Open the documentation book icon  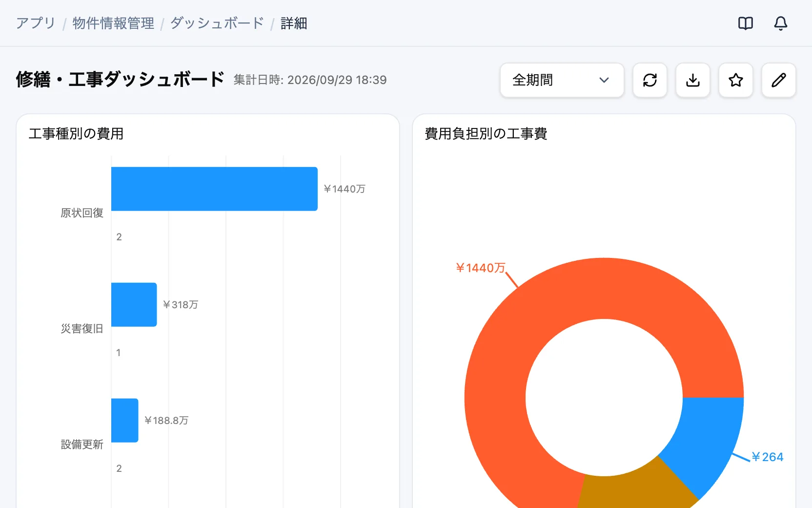746,23
